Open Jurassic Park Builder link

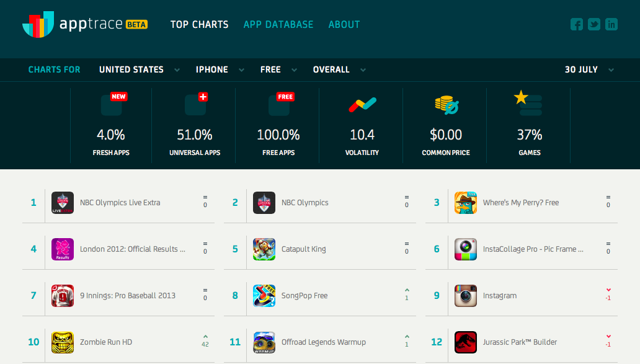tap(520, 342)
